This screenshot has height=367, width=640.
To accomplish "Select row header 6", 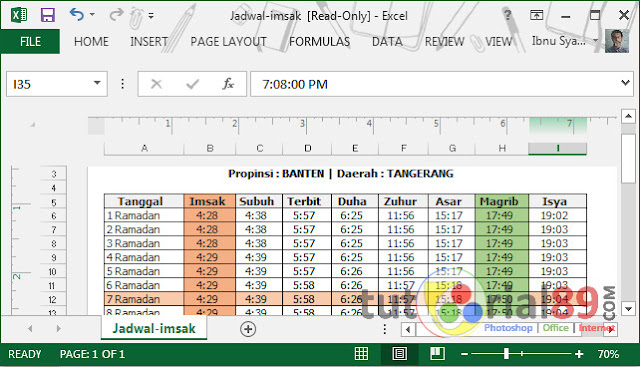I will 53,216.
